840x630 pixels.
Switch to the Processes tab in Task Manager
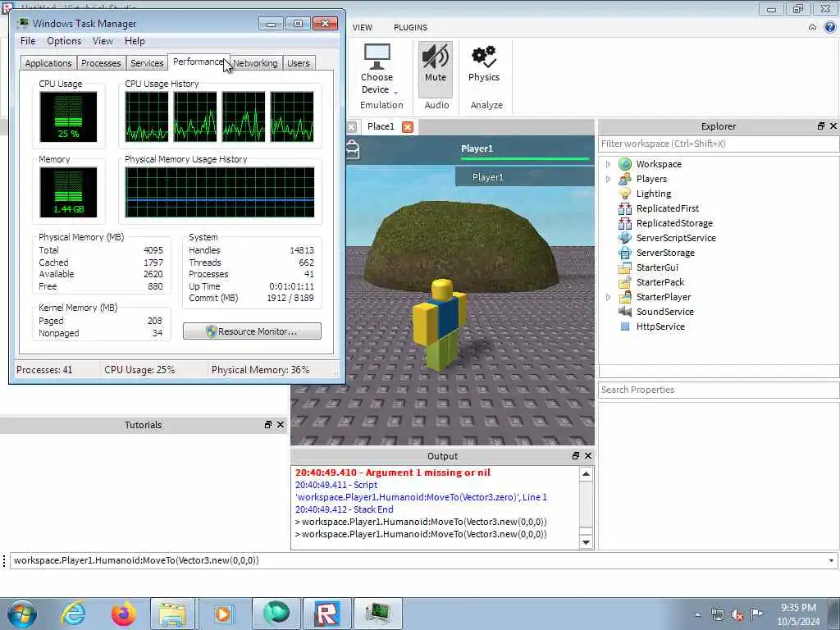coord(101,63)
